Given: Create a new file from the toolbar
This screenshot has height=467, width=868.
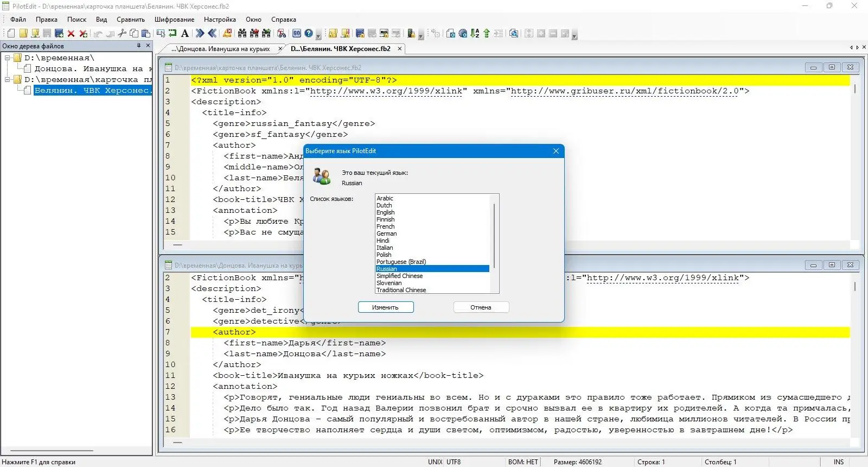Looking at the screenshot, I should 10,34.
